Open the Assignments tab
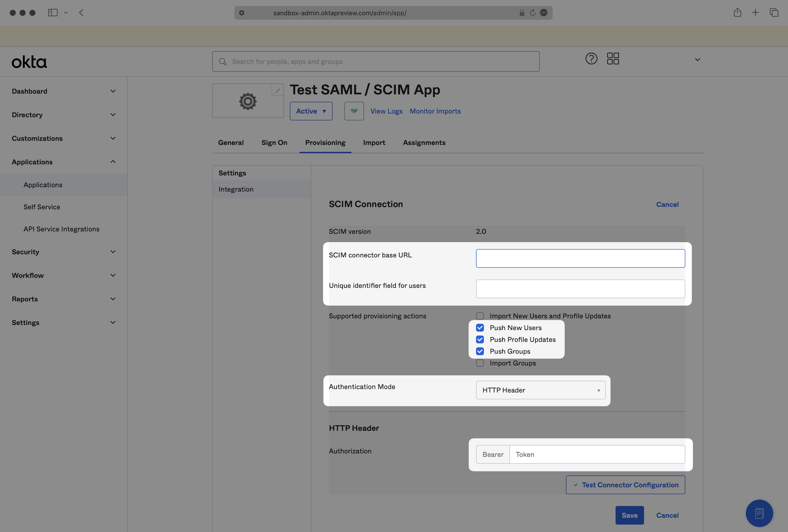This screenshot has height=532, width=788. 424,142
